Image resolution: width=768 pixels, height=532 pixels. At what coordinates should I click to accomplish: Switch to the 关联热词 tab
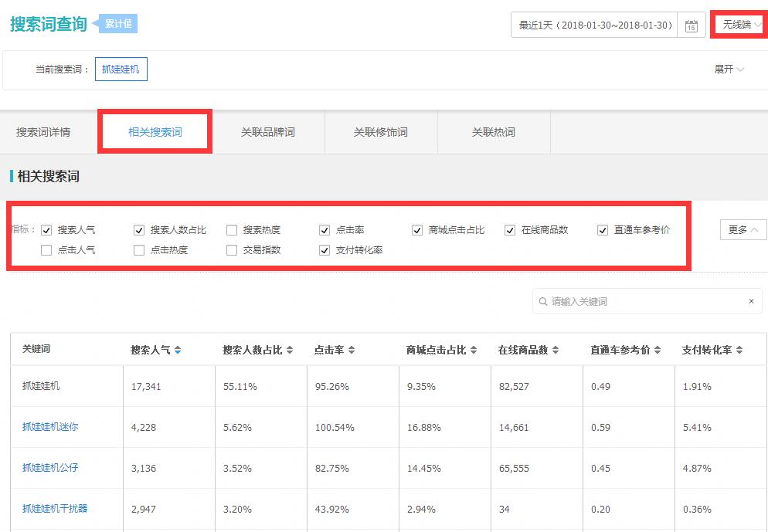493,131
